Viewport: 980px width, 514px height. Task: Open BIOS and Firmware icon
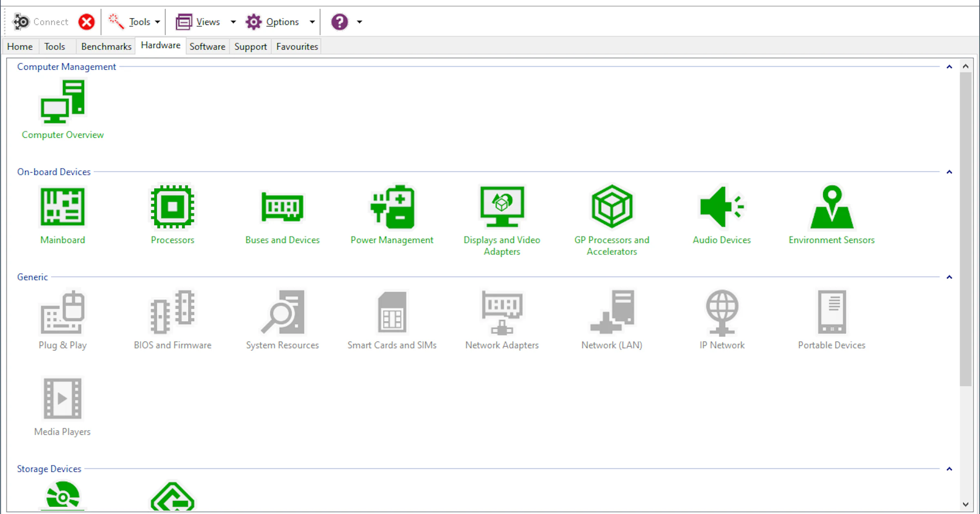click(172, 312)
